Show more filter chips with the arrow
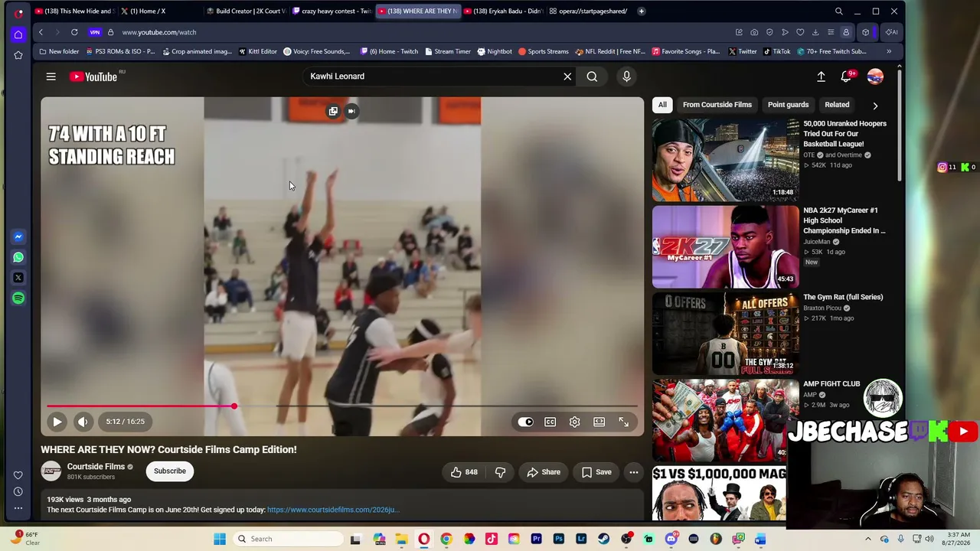This screenshot has height=551, width=980. [875, 106]
